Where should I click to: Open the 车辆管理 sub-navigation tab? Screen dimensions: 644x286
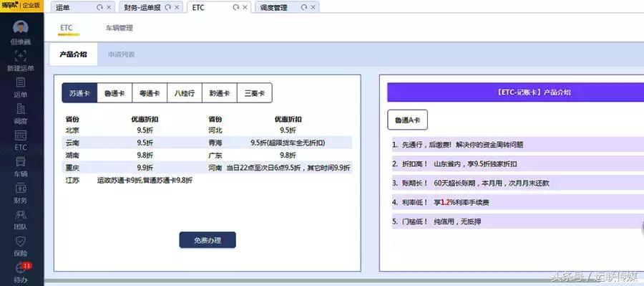coord(119,28)
